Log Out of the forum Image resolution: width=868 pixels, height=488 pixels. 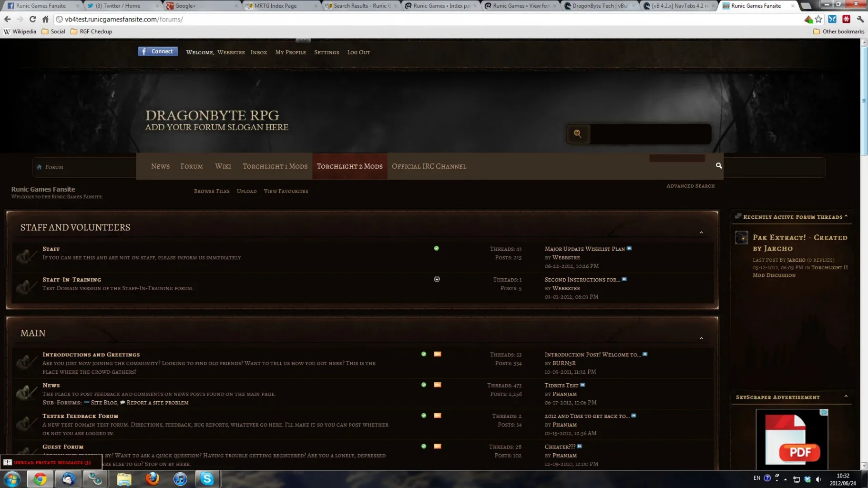(x=358, y=52)
